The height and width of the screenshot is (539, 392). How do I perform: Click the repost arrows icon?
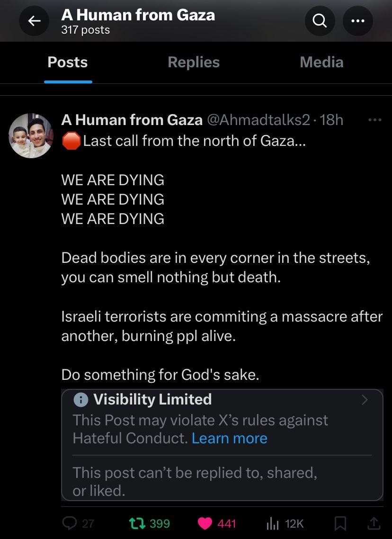138,523
